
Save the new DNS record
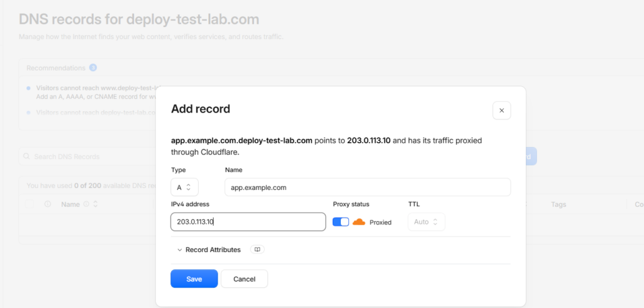click(x=194, y=279)
